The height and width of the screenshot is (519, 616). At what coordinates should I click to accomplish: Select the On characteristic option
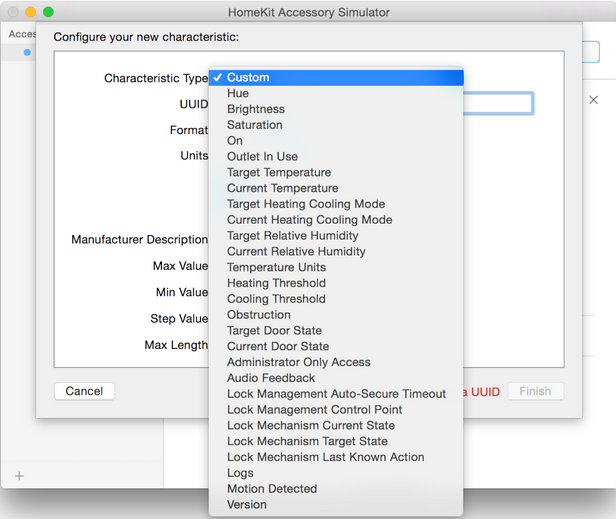(x=235, y=141)
